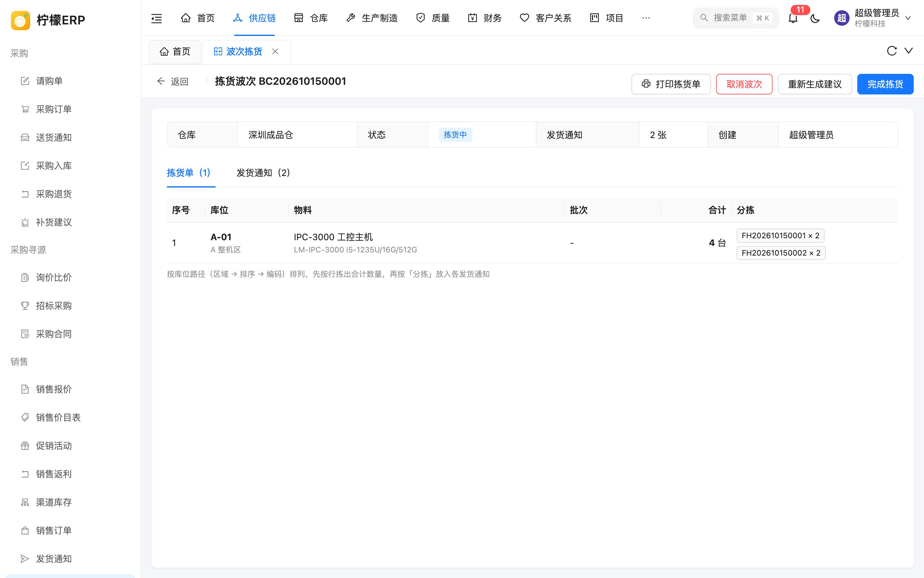This screenshot has height=578, width=924.
Task: Open 询价比价 sidebar item
Action: click(70, 277)
